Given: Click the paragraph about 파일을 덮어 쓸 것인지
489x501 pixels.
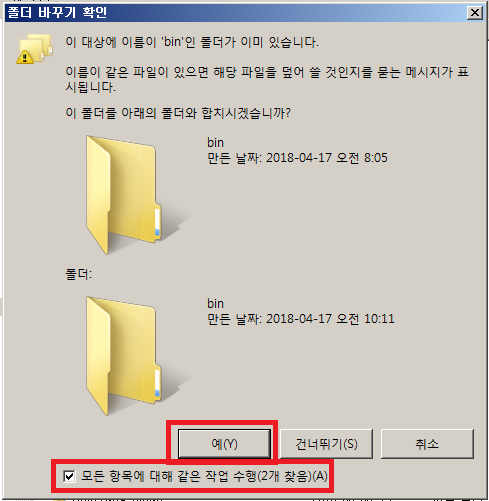Looking at the screenshot, I should [267, 79].
